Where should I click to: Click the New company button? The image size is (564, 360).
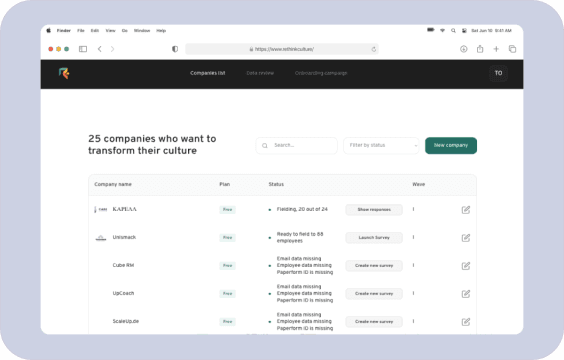coord(451,145)
